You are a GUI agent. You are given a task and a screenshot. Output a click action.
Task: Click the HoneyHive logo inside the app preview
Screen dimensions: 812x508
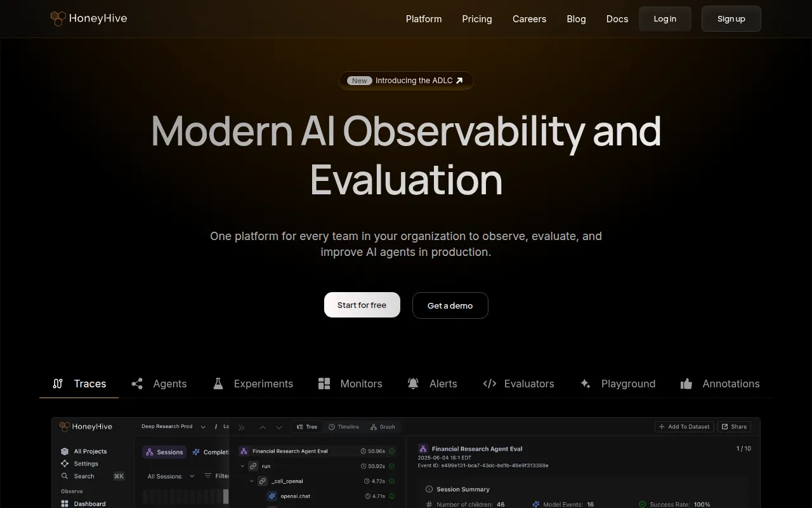[x=86, y=427]
